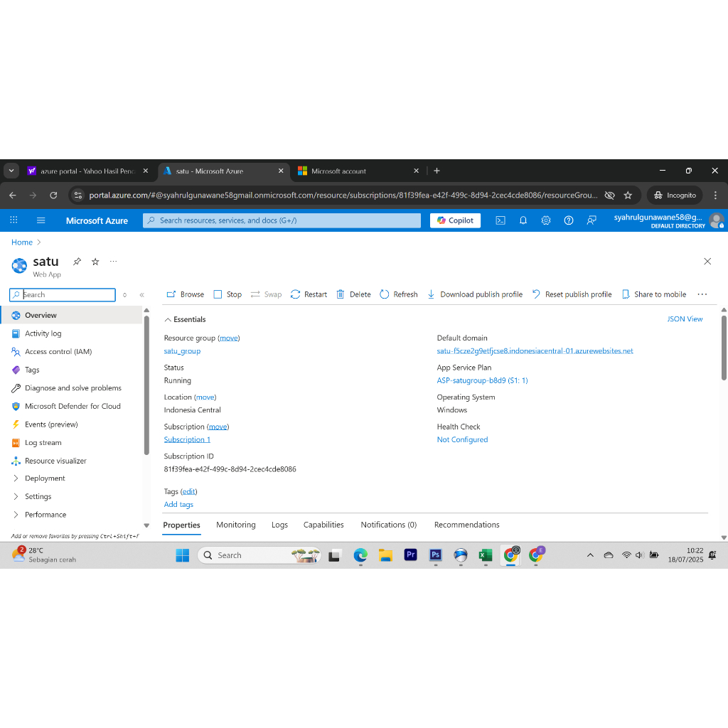The width and height of the screenshot is (728, 728).
Task: Click move link next to Resource group
Action: point(229,338)
